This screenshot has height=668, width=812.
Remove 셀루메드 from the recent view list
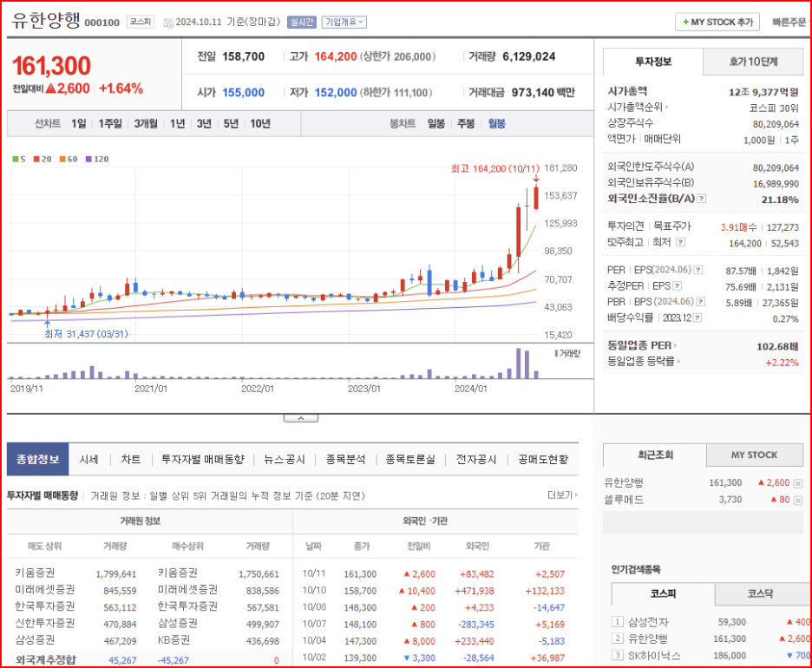[x=798, y=501]
